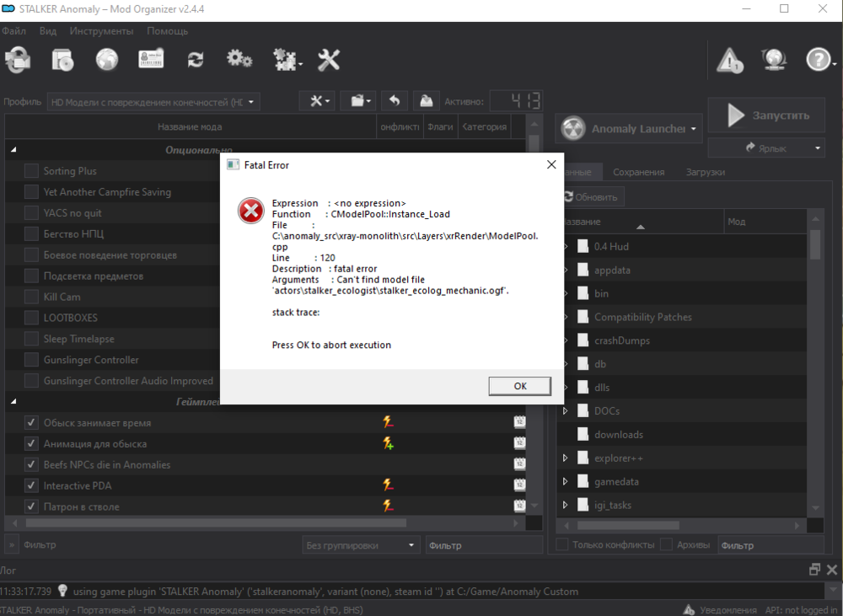Image resolution: width=843 pixels, height=616 pixels.
Task: Click the restore backup arrow button
Action: [x=394, y=101]
